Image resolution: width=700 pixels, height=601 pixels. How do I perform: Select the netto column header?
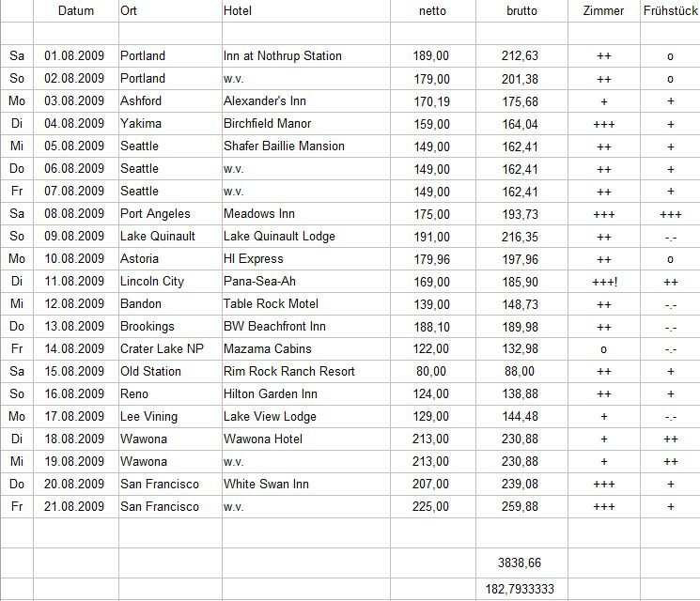tap(432, 11)
